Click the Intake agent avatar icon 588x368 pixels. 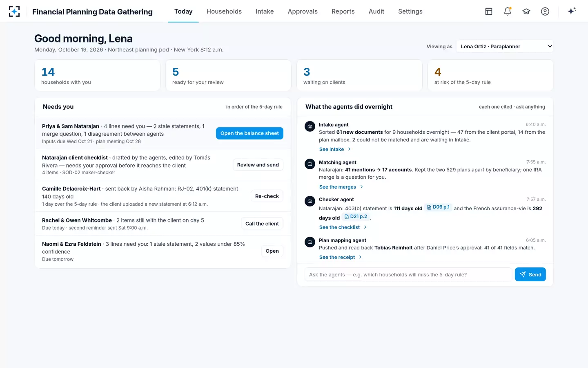pyautogui.click(x=310, y=126)
